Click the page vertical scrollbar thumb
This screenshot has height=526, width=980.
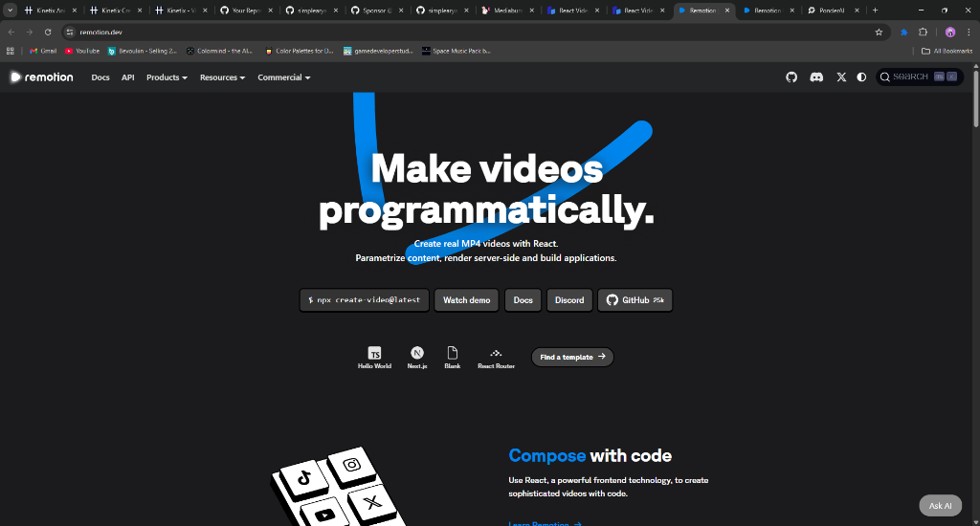(975, 100)
